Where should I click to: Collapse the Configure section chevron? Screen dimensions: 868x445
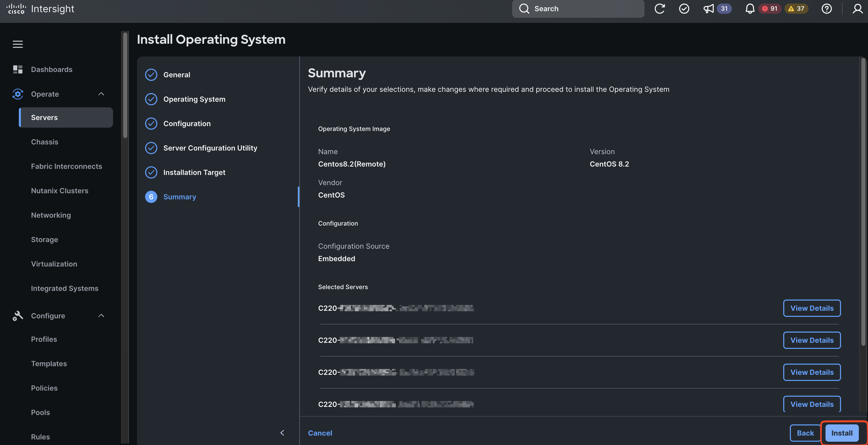(x=101, y=316)
